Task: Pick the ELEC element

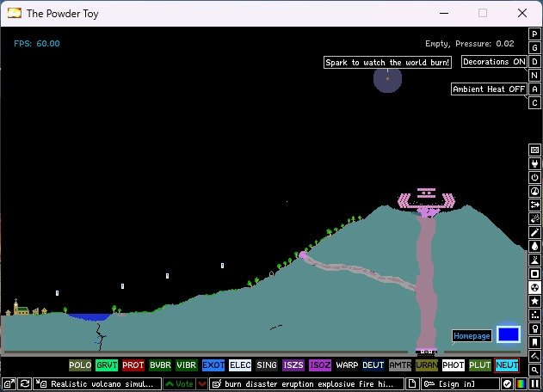Action: pos(240,365)
